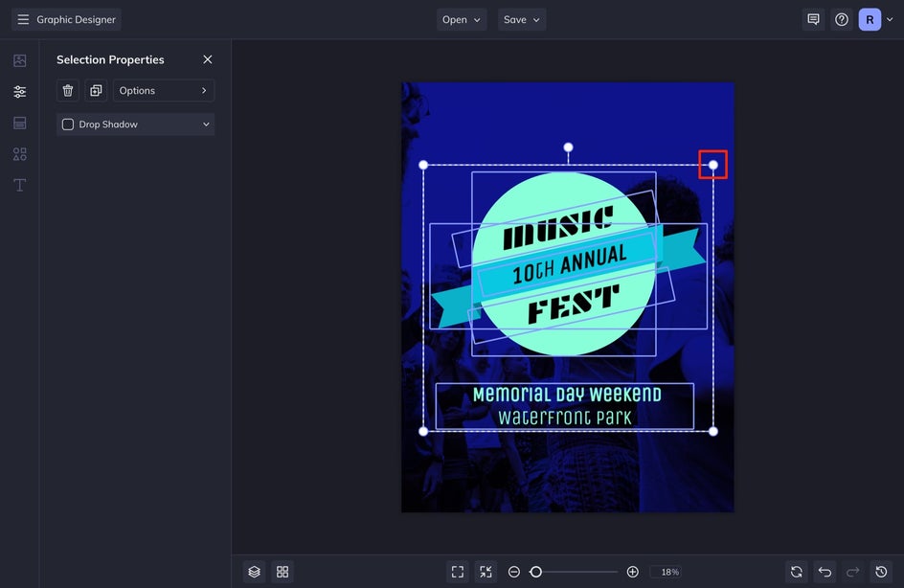Close the Selection Properties panel
Viewport: 904px width, 588px height.
(x=208, y=59)
